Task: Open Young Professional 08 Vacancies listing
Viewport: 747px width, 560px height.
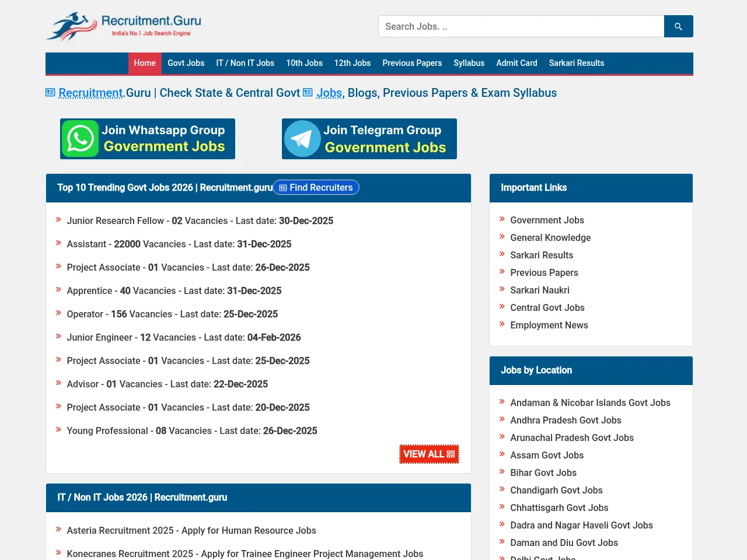Action: (x=192, y=430)
